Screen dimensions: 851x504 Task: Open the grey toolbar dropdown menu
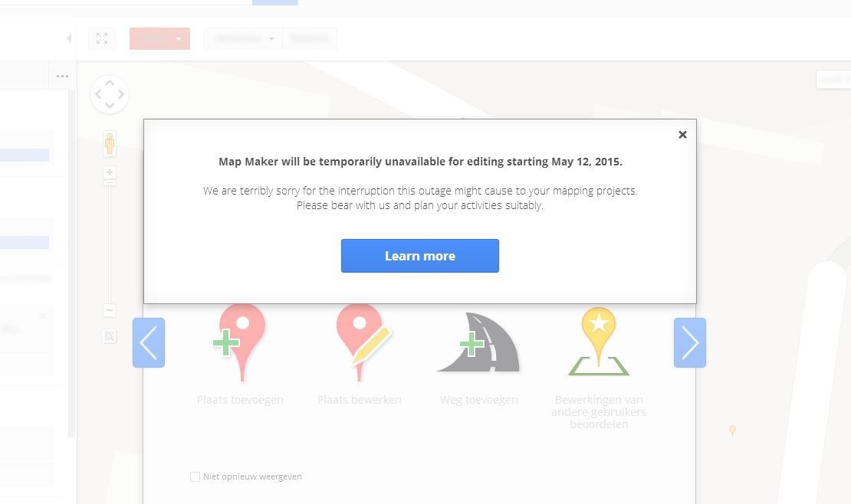[x=243, y=38]
